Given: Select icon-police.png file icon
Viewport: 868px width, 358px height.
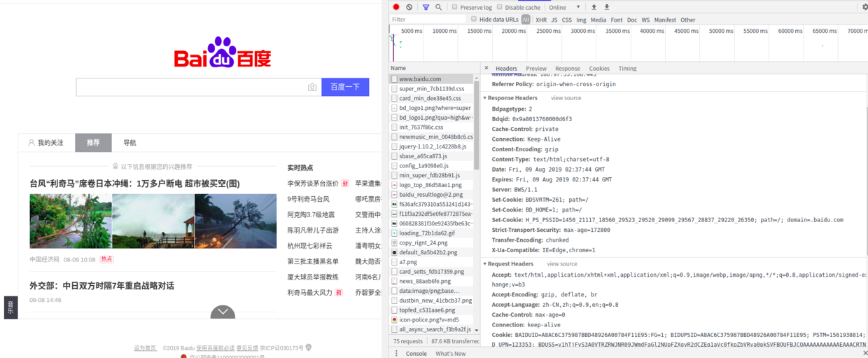Looking at the screenshot, I should tap(395, 319).
